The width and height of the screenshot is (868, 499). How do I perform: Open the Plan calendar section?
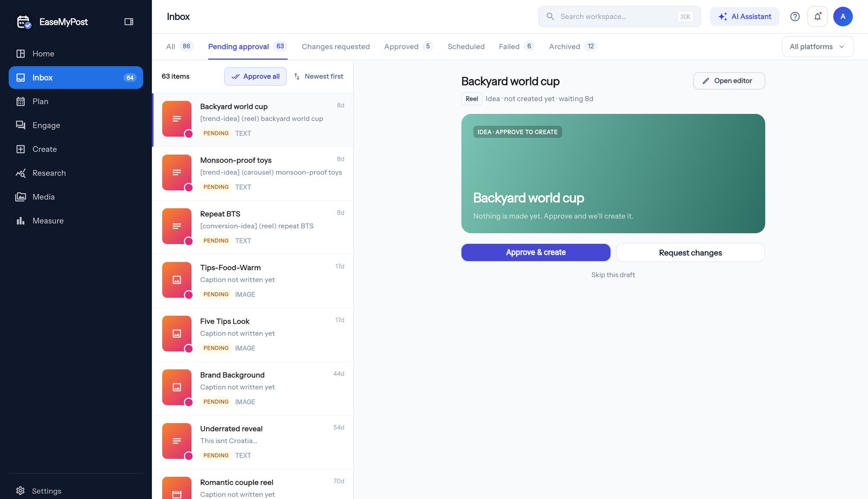(76, 101)
